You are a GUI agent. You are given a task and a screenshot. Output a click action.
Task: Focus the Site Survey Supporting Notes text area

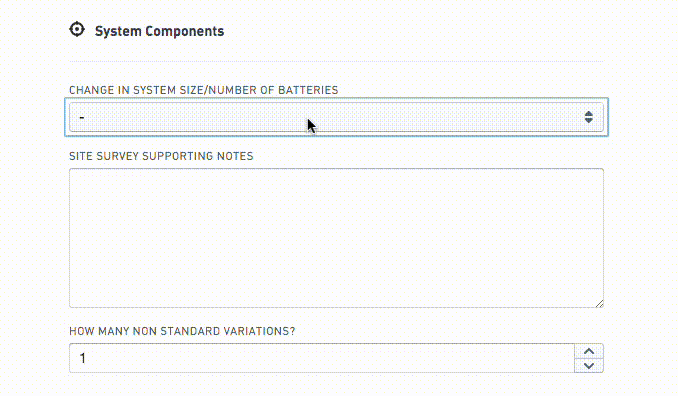pos(336,238)
